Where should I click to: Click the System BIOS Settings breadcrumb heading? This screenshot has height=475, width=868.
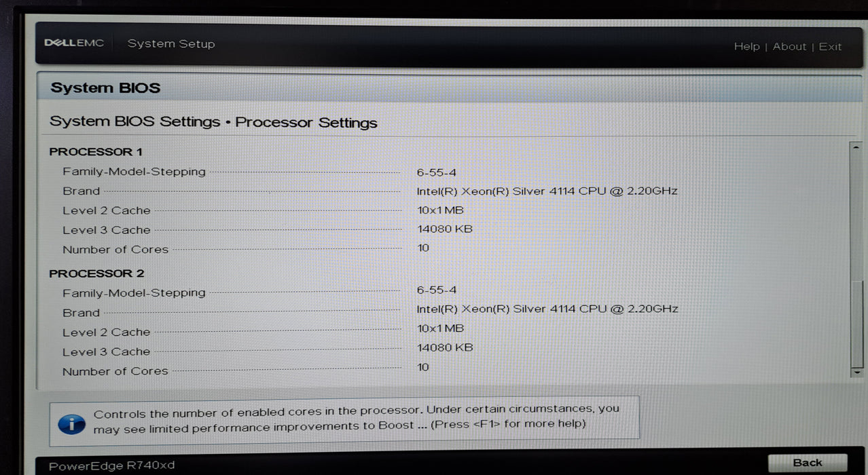[213, 122]
